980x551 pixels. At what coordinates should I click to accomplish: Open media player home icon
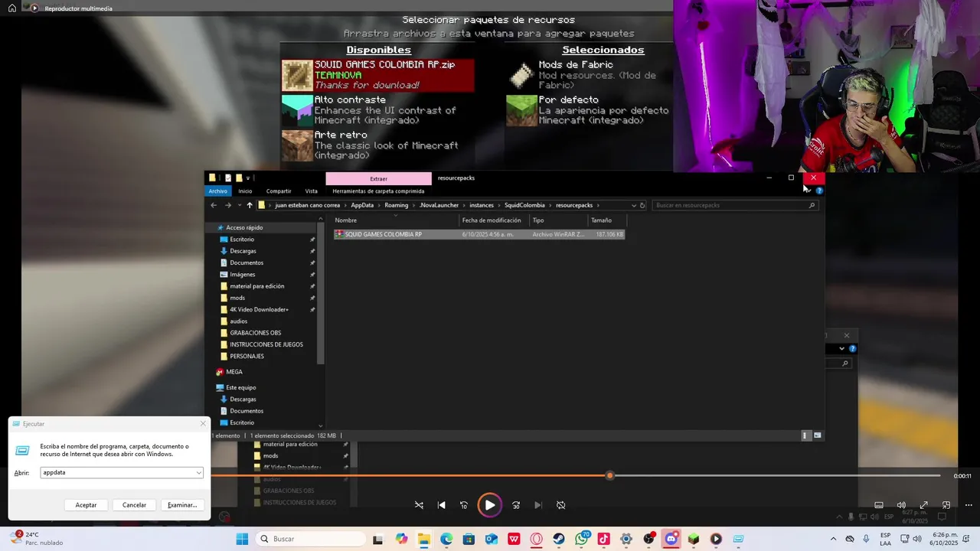[x=12, y=8]
